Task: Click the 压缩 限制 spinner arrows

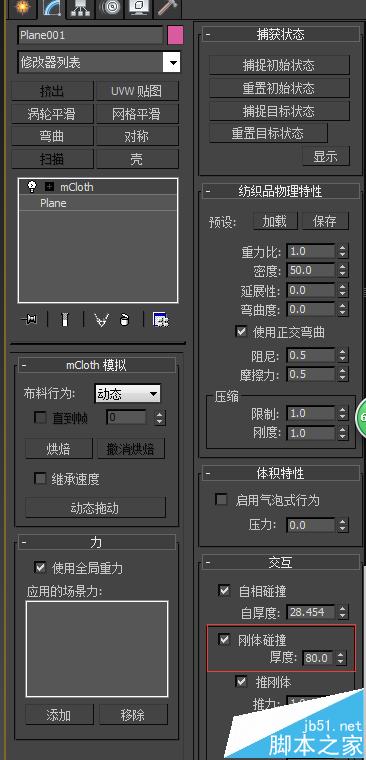Action: (343, 413)
